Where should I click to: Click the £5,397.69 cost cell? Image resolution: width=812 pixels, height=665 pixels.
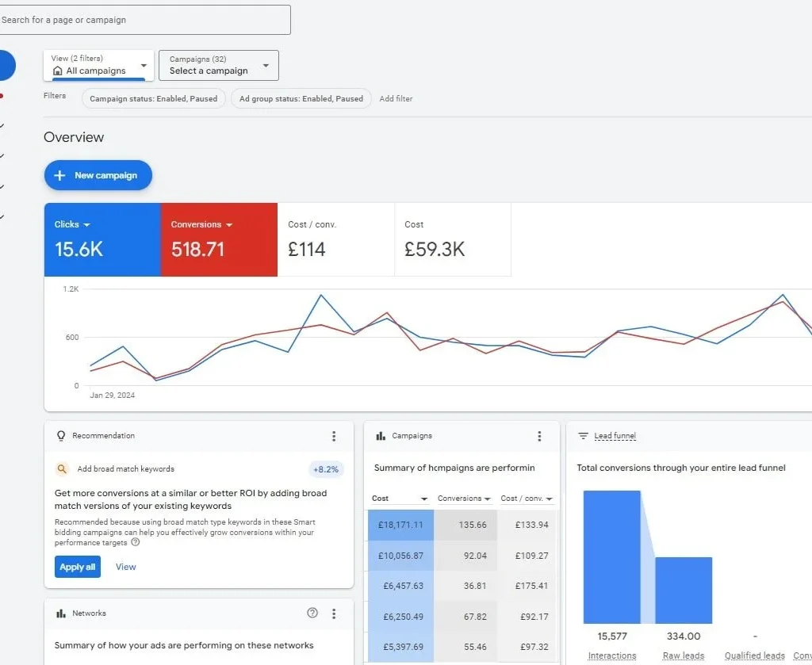400,647
